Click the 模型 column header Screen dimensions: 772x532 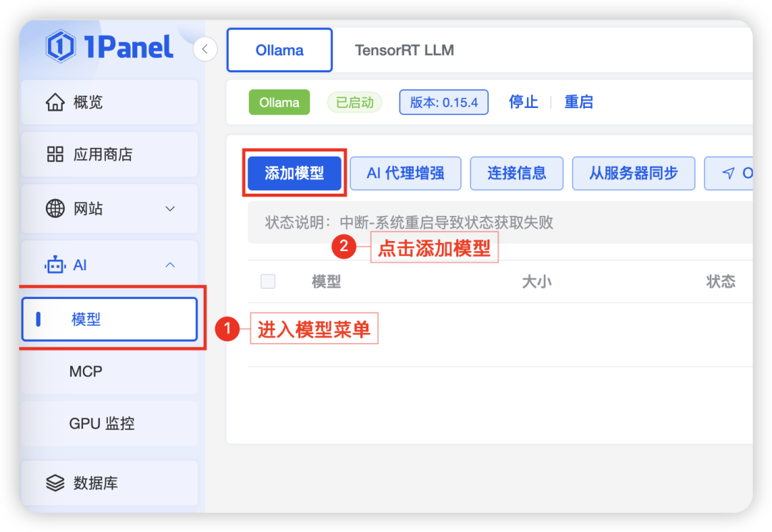coord(327,282)
